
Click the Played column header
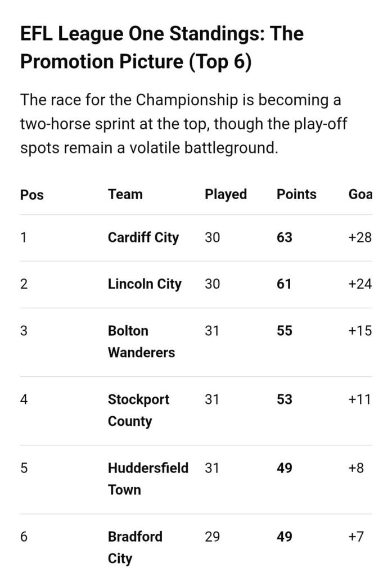[x=226, y=195]
